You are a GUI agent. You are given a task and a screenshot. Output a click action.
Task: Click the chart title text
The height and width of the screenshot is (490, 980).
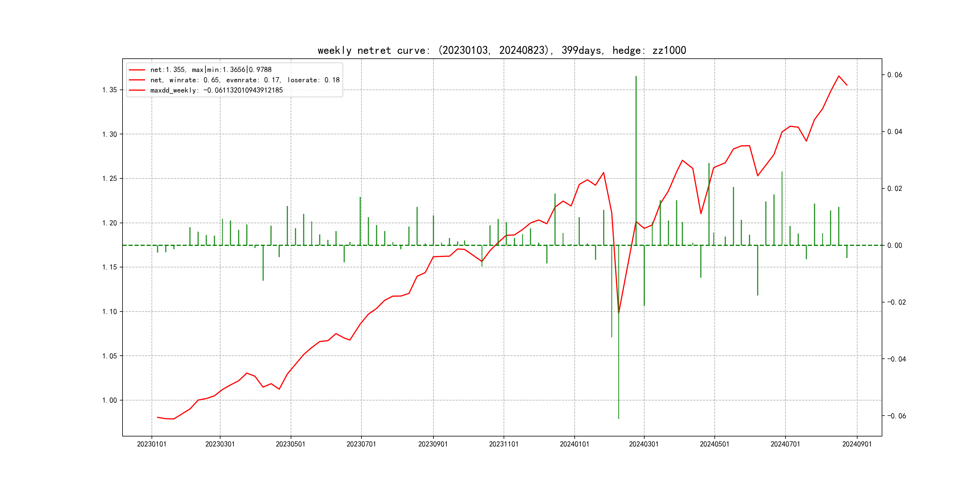coord(501,51)
